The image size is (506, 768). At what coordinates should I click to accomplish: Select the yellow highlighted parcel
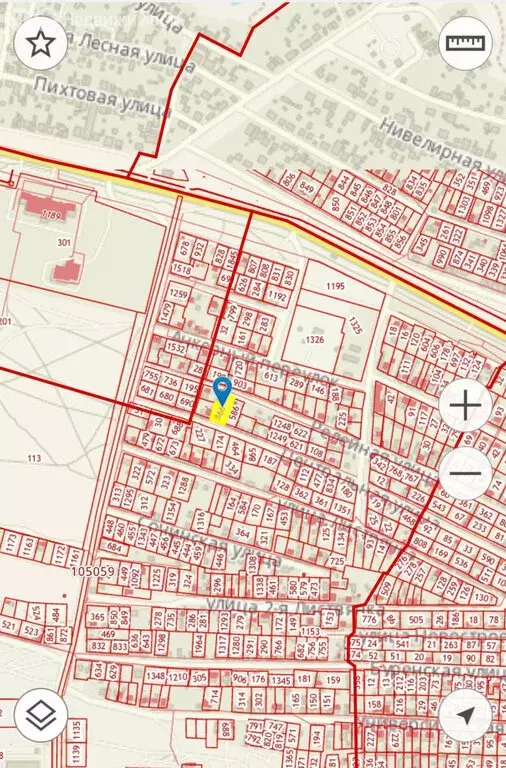tap(221, 410)
